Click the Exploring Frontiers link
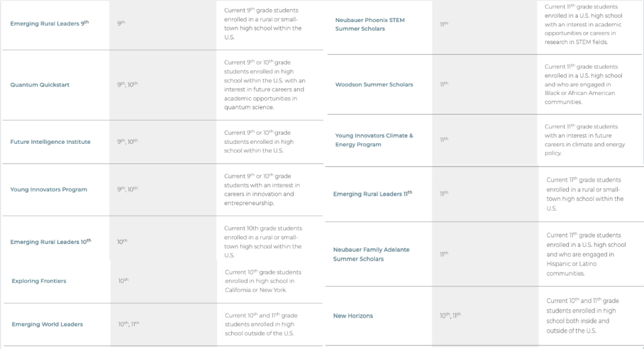 click(39, 281)
